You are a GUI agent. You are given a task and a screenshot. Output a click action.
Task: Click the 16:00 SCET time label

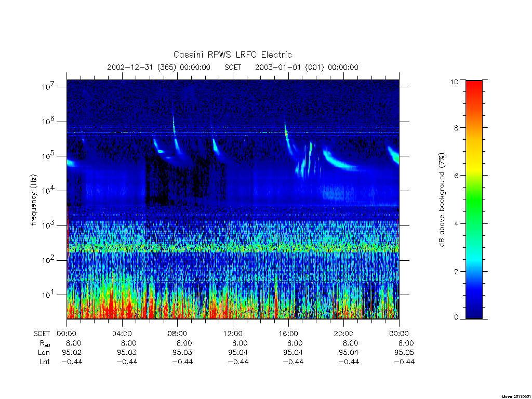coord(288,334)
